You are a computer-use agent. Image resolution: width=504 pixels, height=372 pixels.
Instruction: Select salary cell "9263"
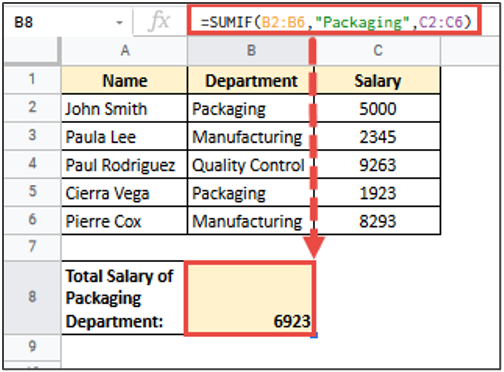[x=377, y=164]
